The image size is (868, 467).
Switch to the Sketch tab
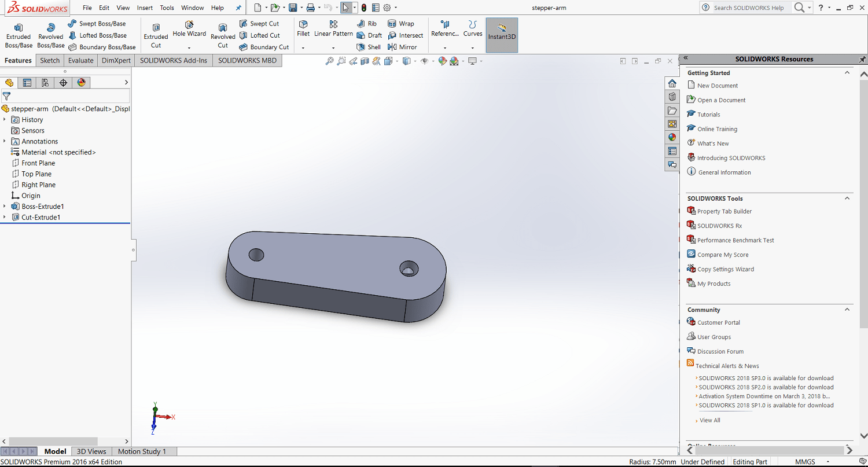50,61
